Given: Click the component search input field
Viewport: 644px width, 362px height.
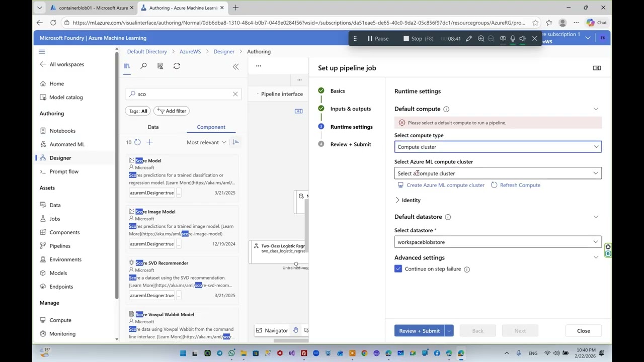Looking at the screenshot, I should tap(184, 94).
